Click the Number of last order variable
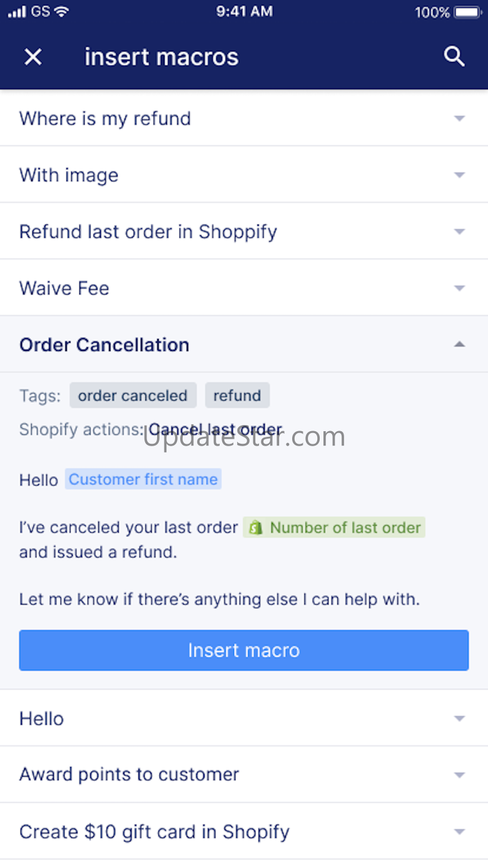 334,528
